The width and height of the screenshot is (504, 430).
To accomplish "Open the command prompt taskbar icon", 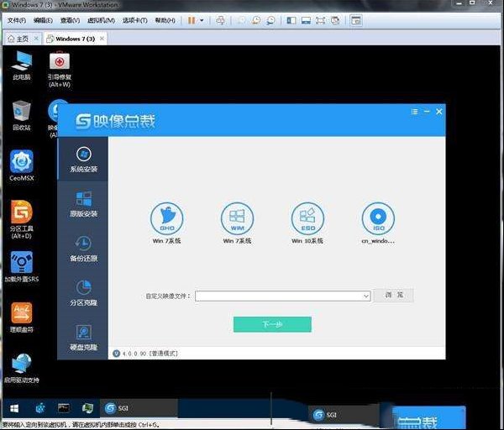I will pos(64,408).
